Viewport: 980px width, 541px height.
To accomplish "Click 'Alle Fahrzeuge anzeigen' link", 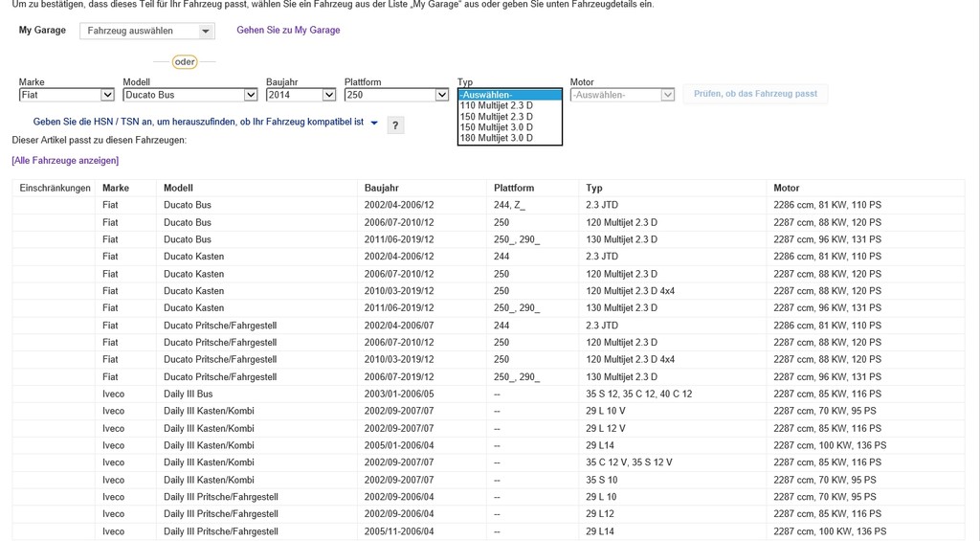I will coord(65,161).
